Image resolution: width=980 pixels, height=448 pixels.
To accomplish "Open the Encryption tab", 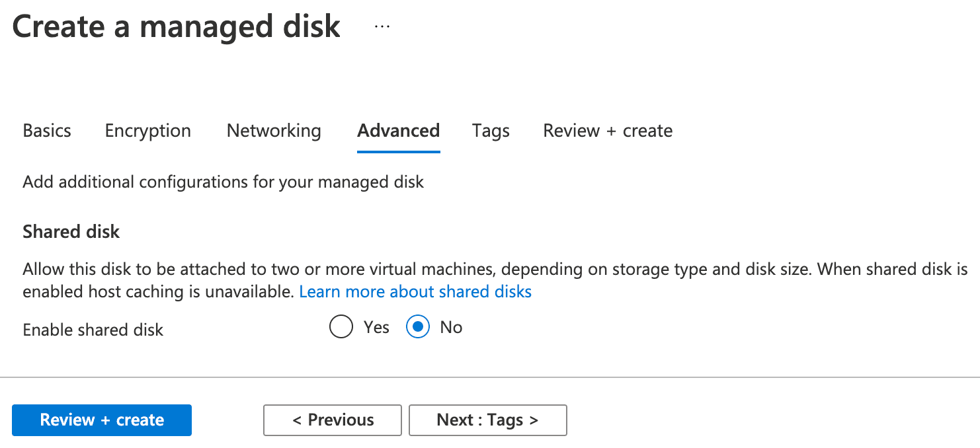I will pos(147,130).
